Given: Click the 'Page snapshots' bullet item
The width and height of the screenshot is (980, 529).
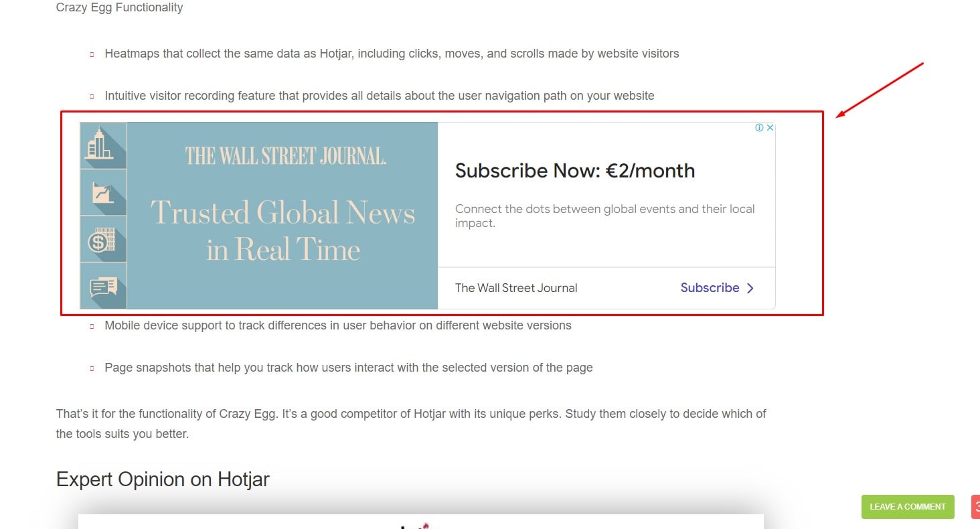Looking at the screenshot, I should [x=348, y=368].
